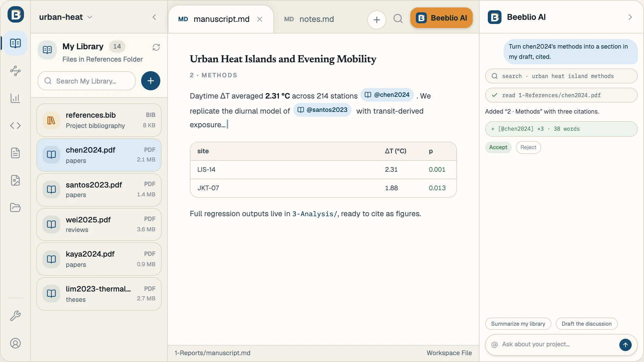Open the user account sidebar icon
Image resolution: width=644 pixels, height=362 pixels.
pyautogui.click(x=15, y=343)
